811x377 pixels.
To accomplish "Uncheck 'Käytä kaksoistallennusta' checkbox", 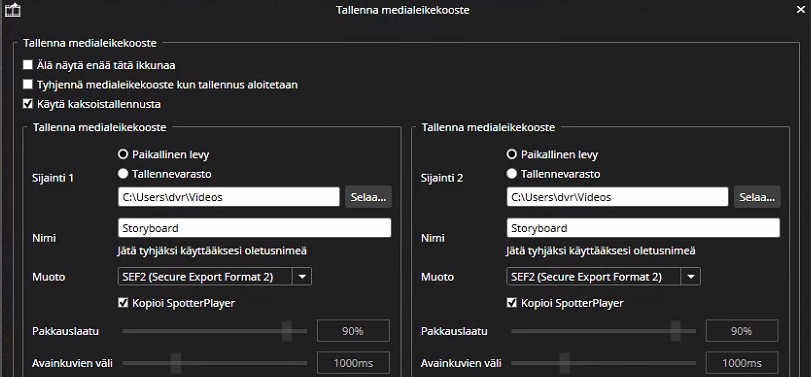I will [x=28, y=104].
